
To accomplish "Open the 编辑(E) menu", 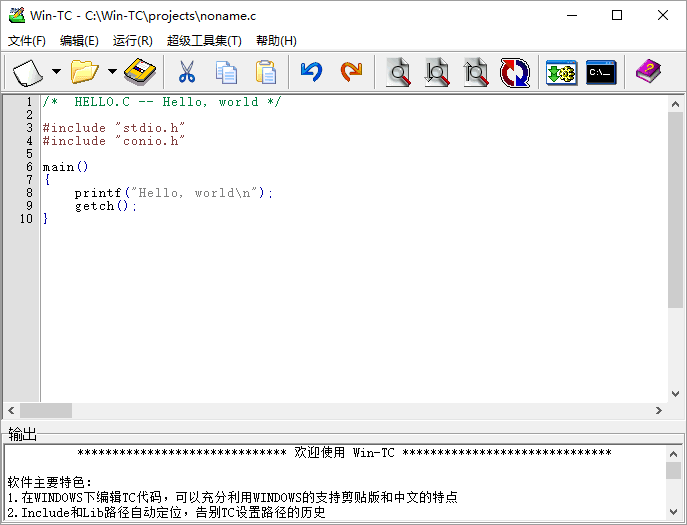I will [x=79, y=41].
